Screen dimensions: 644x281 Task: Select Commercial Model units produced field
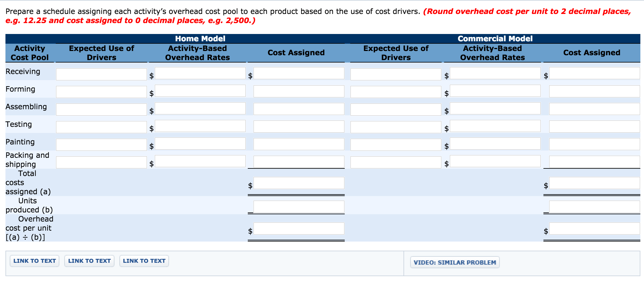(594, 207)
